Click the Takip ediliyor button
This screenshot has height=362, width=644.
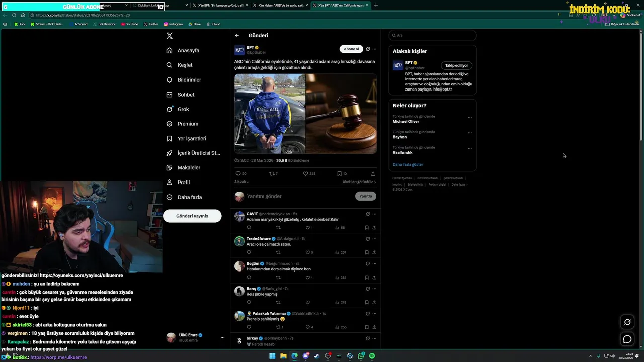tap(456, 65)
